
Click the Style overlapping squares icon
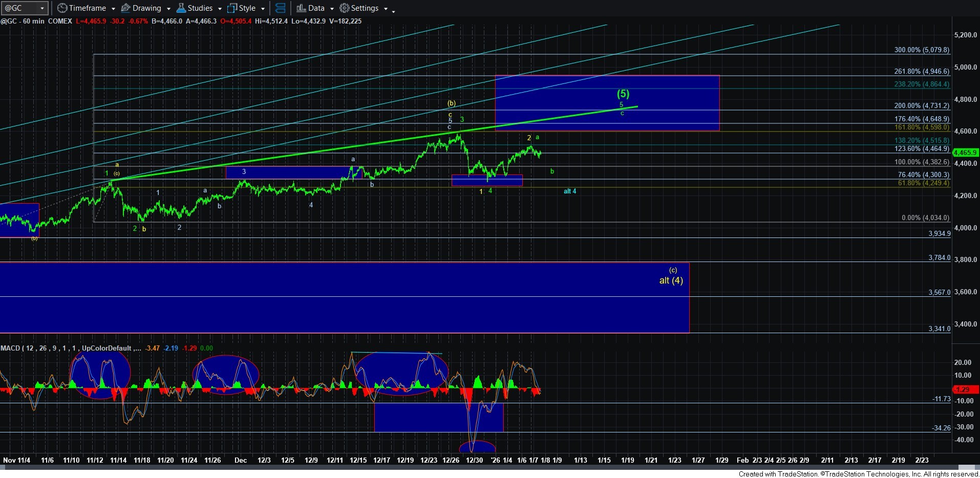tap(232, 8)
